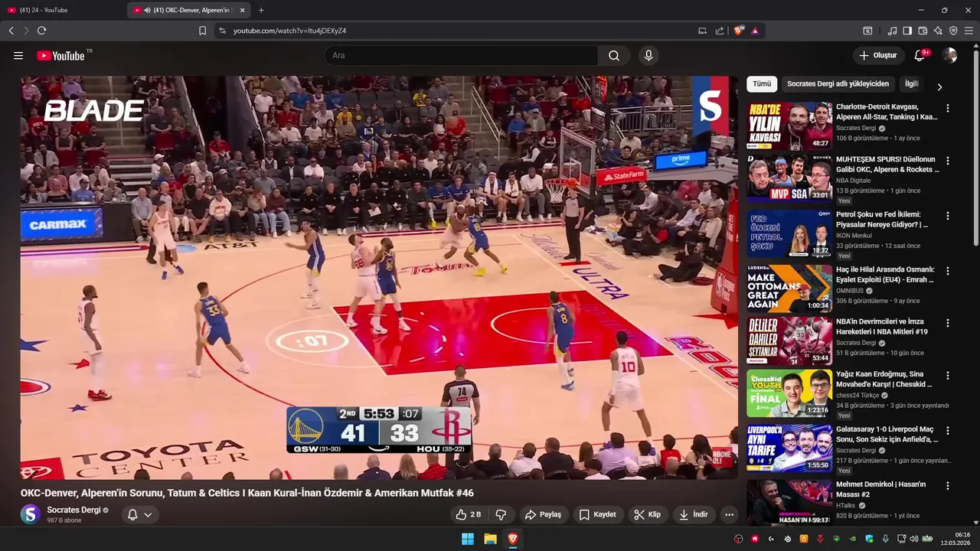Like the video with thumbs up

coord(469,514)
